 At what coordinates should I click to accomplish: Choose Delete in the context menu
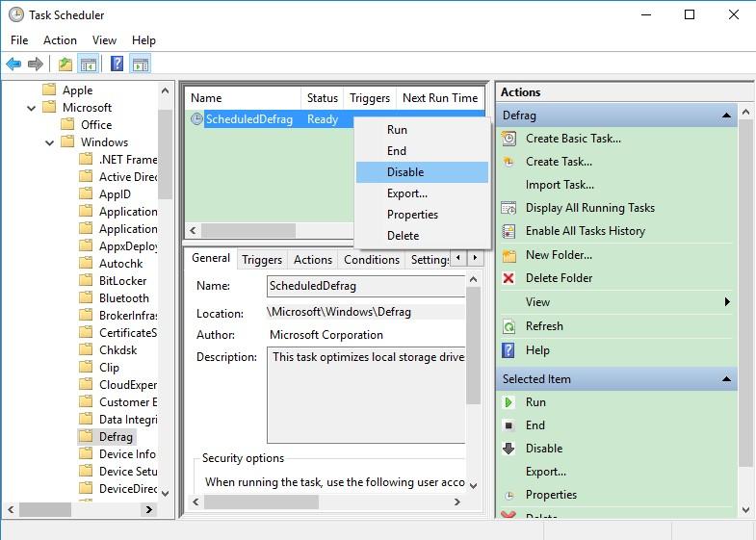point(422,236)
